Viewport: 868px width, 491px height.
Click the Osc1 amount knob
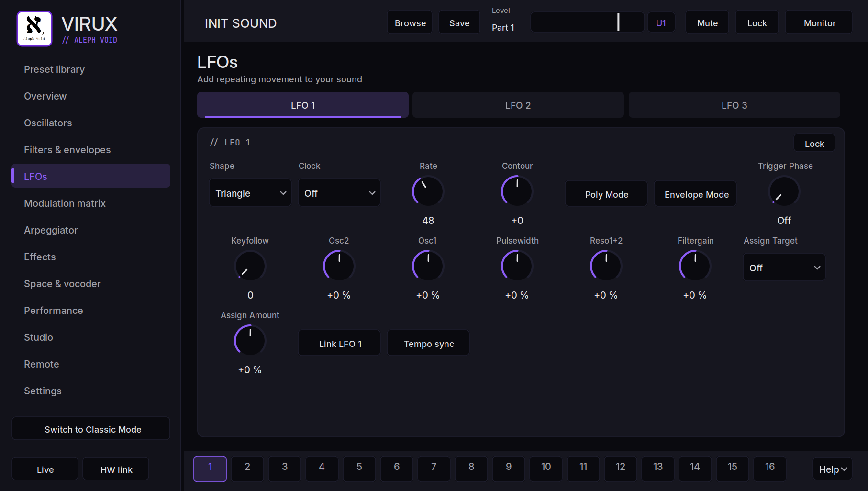click(428, 266)
